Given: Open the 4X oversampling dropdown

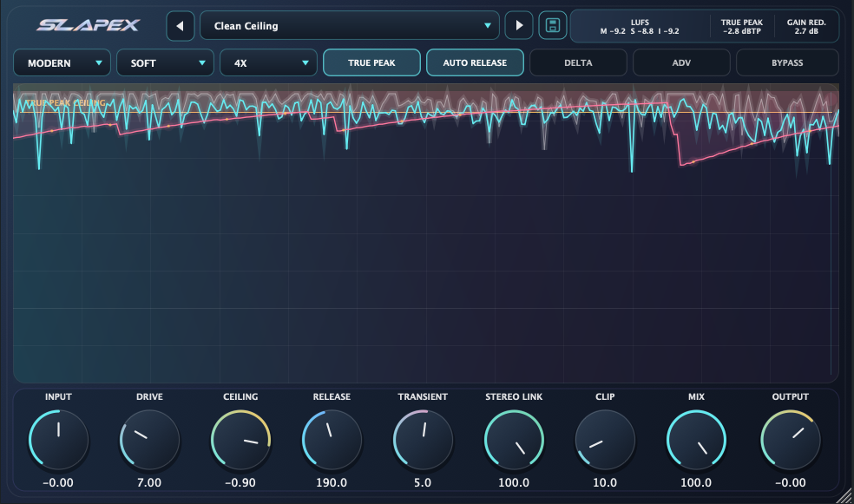Looking at the screenshot, I should tap(268, 63).
